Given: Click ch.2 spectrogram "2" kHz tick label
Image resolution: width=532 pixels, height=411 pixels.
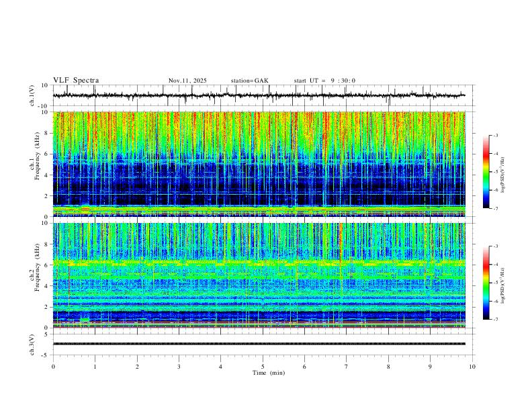Looking at the screenshot, I should coord(46,306).
